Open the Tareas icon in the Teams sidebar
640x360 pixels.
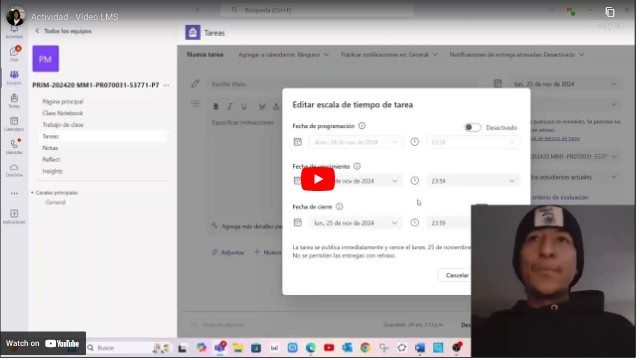point(14,100)
